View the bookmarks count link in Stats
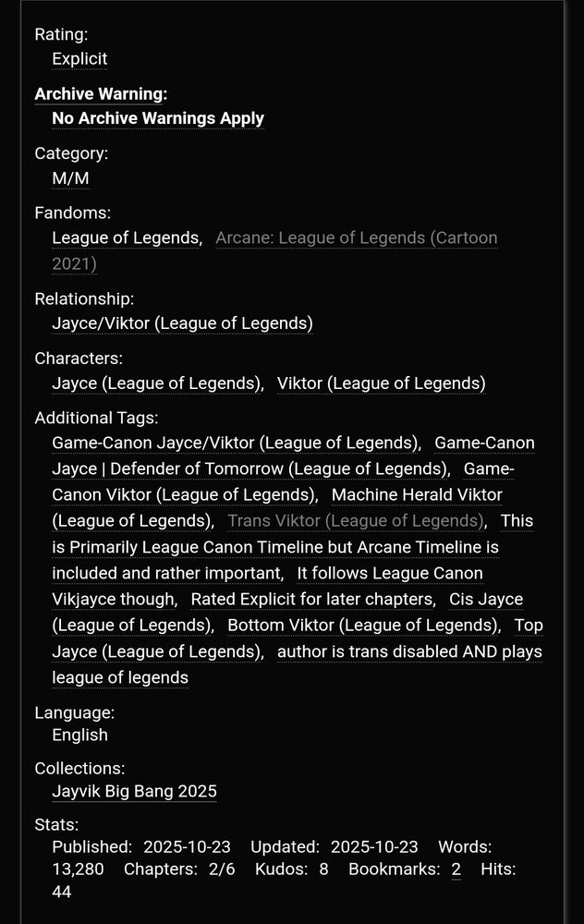The image size is (584, 924). (456, 869)
